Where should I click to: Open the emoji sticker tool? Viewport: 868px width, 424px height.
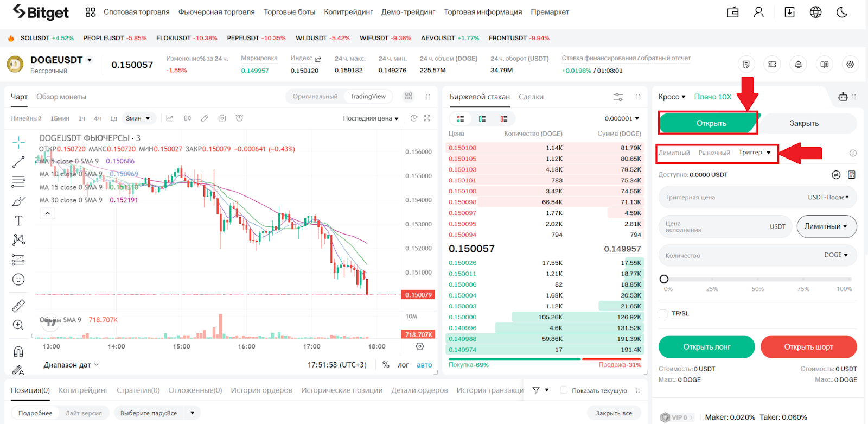pyautogui.click(x=18, y=280)
